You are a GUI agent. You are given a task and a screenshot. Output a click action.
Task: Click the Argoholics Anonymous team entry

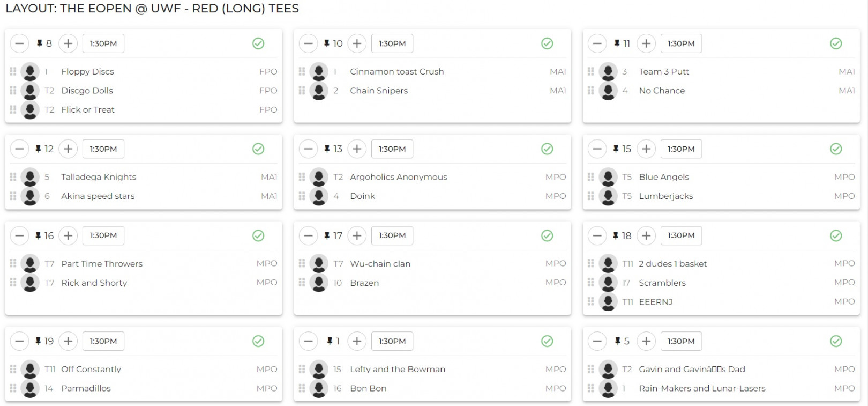(398, 177)
